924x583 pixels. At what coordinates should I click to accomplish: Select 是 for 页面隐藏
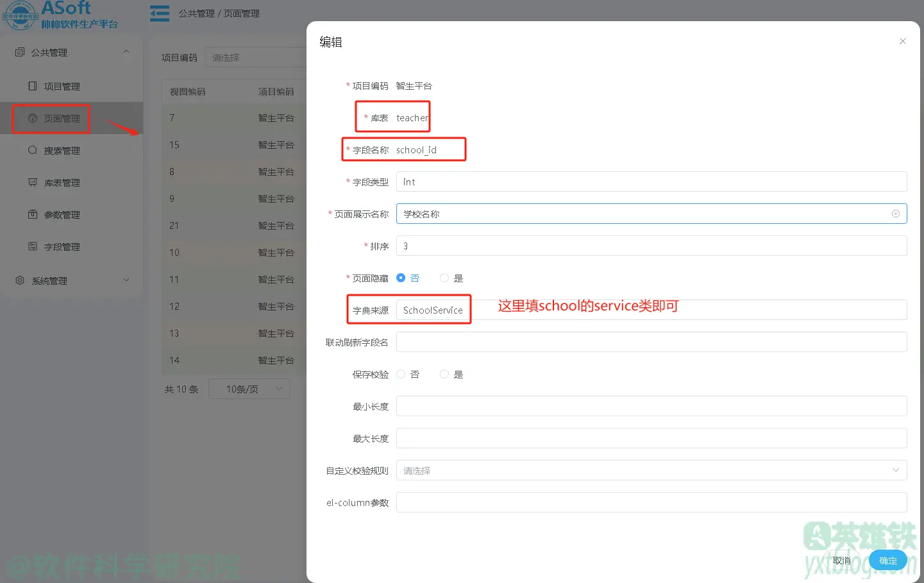click(444, 278)
